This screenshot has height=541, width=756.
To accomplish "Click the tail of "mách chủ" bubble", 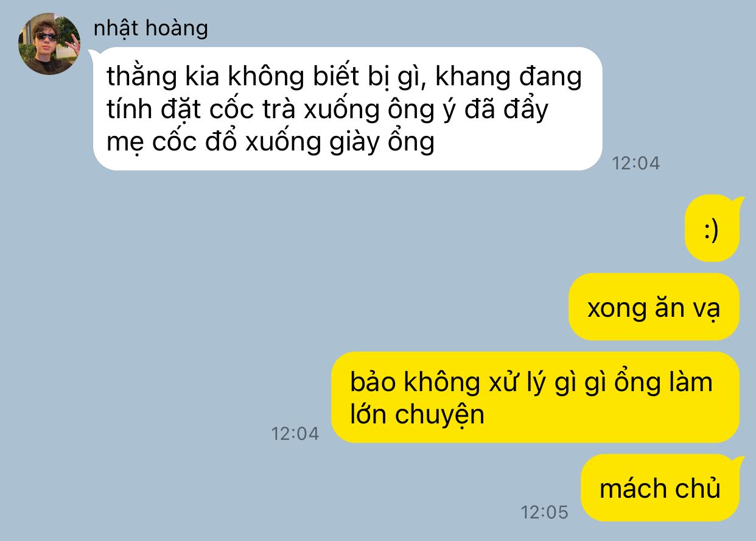I will (738, 461).
